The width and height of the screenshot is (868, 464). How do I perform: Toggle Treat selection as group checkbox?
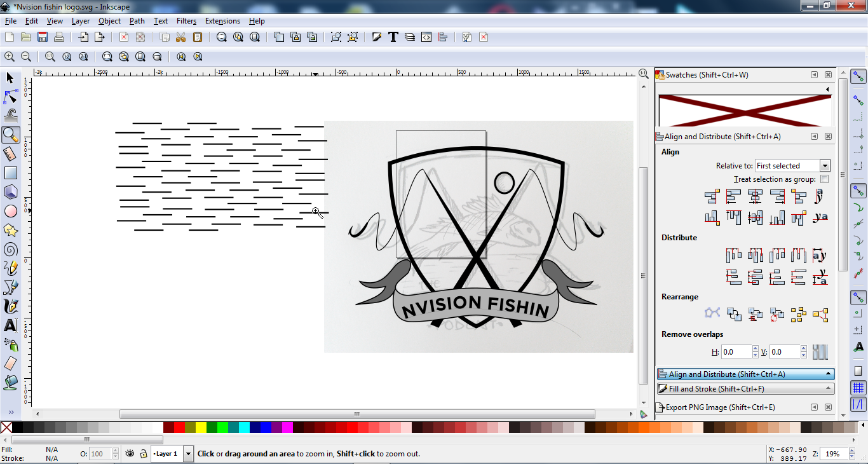825,179
